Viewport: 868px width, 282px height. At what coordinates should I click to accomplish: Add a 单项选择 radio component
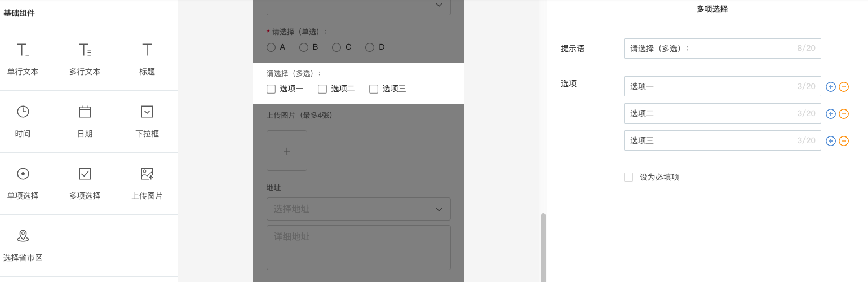click(x=23, y=174)
